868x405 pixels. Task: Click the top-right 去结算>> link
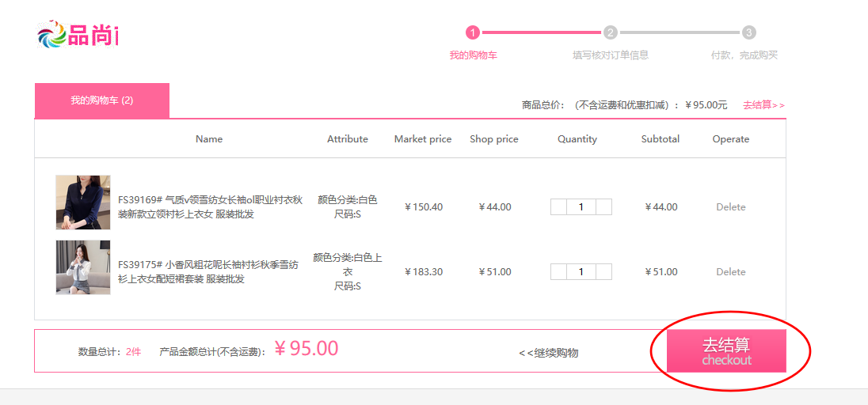[x=763, y=104]
